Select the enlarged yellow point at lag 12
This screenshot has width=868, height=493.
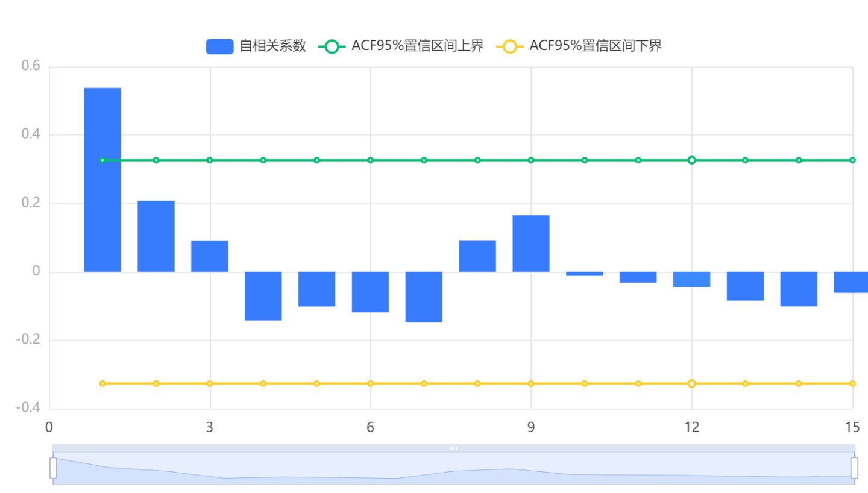coord(691,383)
